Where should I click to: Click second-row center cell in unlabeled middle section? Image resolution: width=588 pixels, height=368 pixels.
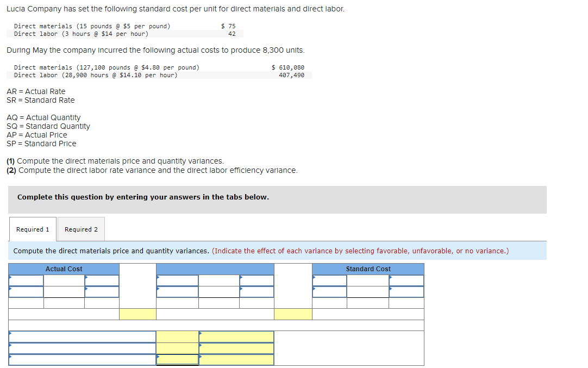[x=219, y=292]
